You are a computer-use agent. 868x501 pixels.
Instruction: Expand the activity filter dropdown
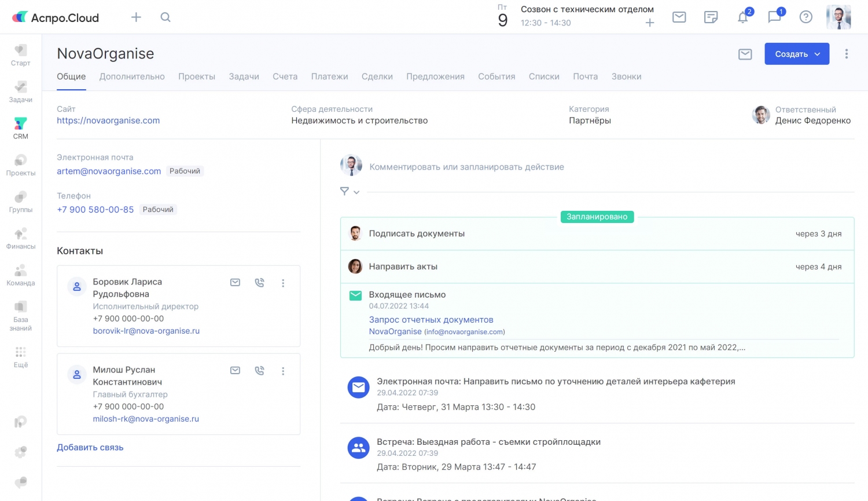[x=350, y=192]
